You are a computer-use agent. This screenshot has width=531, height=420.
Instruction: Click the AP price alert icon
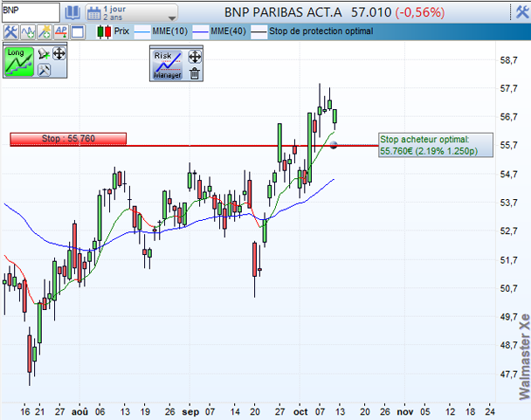click(x=61, y=32)
